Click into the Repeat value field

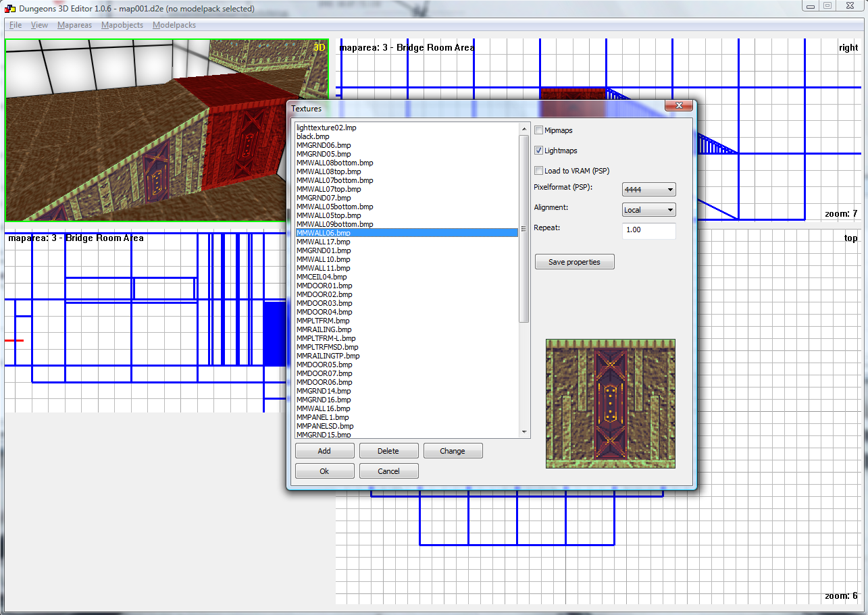tap(648, 230)
